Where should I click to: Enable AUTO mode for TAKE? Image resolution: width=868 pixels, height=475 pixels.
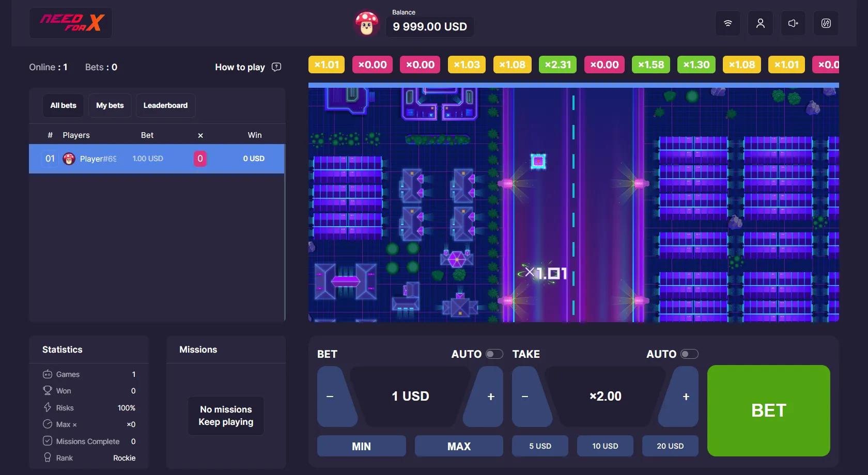tap(689, 354)
